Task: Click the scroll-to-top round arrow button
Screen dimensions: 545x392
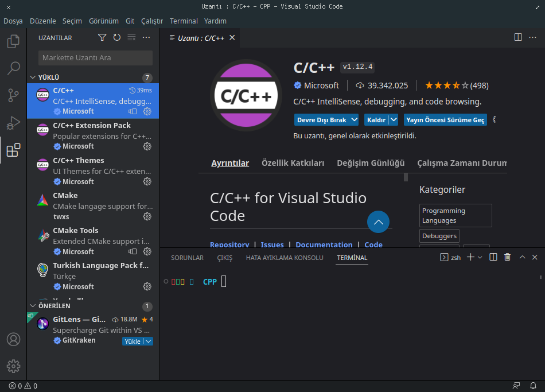Action: 378,222
